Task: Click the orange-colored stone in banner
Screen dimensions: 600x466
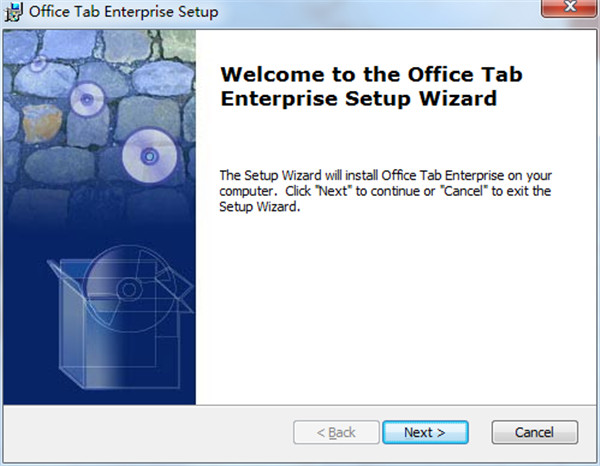Action: [x=42, y=123]
